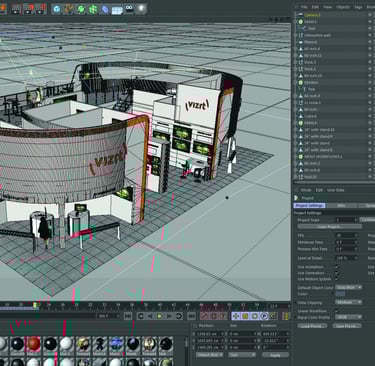
Task: Open the green NURBS generator icon
Action: [x=81, y=9]
